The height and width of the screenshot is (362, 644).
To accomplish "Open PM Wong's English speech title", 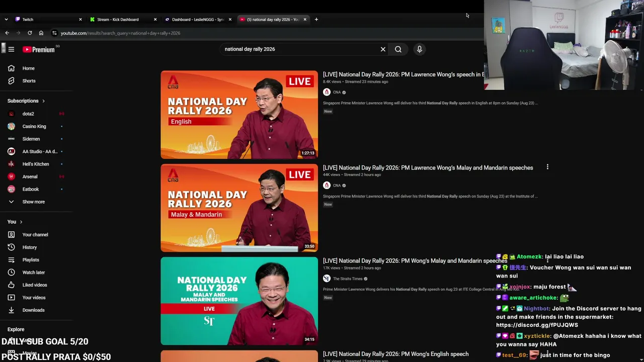I will [x=395, y=354].
